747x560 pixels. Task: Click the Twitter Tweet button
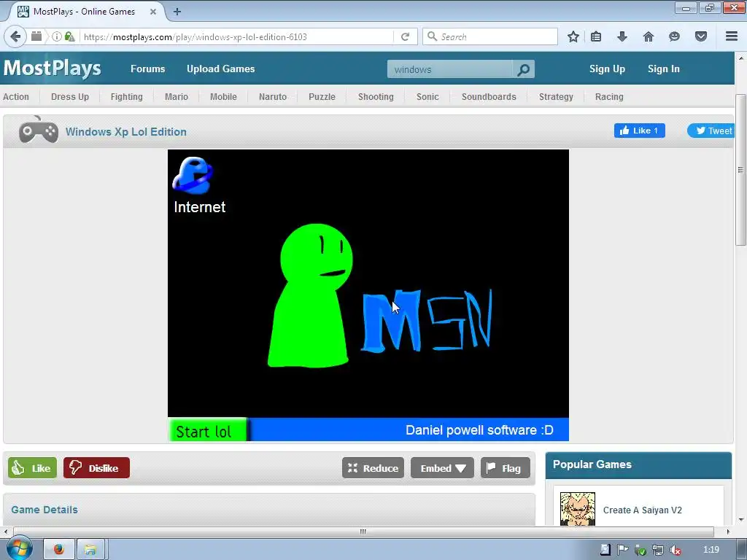[x=712, y=131]
